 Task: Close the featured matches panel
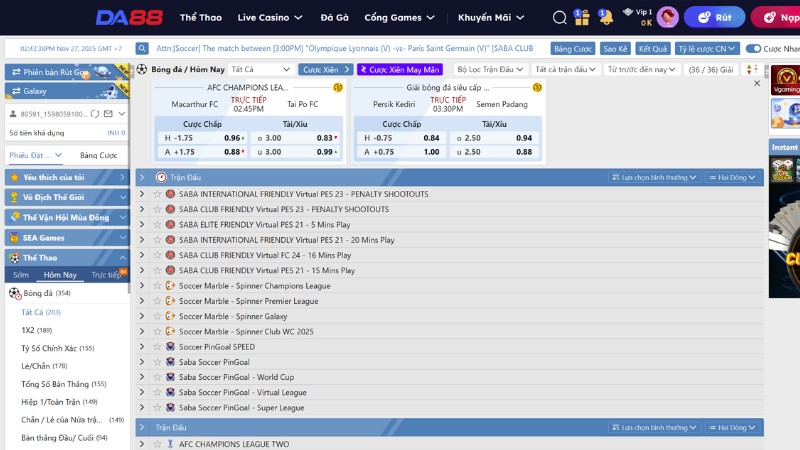(x=757, y=83)
